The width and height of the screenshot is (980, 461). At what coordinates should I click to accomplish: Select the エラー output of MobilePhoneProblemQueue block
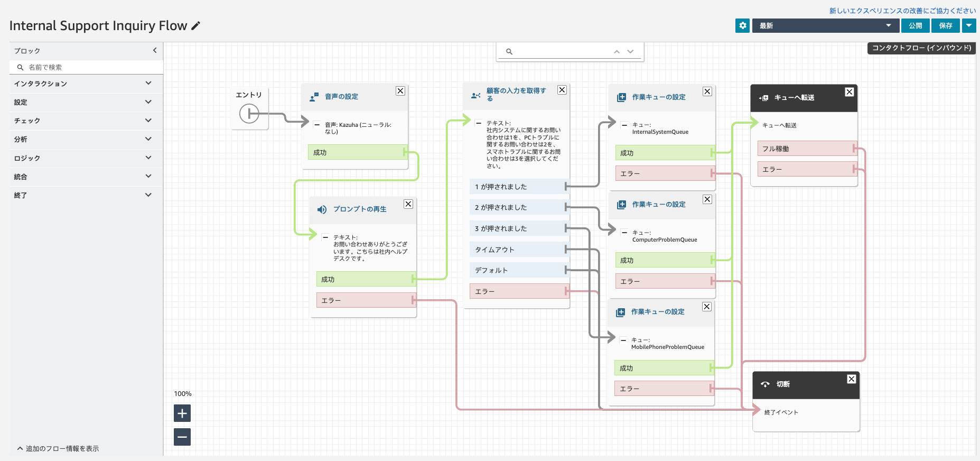663,389
